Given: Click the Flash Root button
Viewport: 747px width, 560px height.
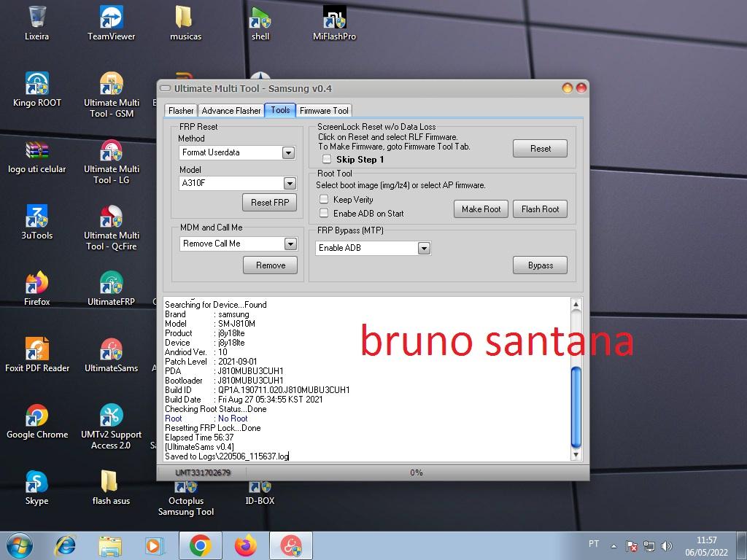Looking at the screenshot, I should (x=541, y=209).
